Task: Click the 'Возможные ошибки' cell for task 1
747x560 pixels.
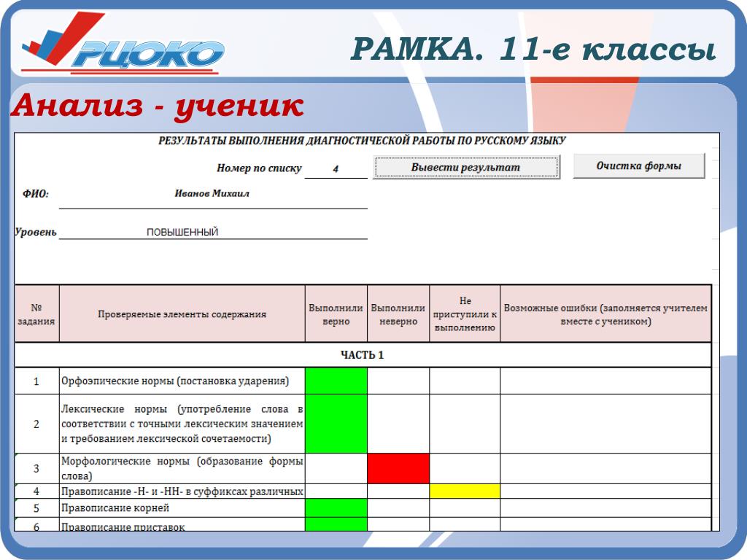Action: coord(605,381)
